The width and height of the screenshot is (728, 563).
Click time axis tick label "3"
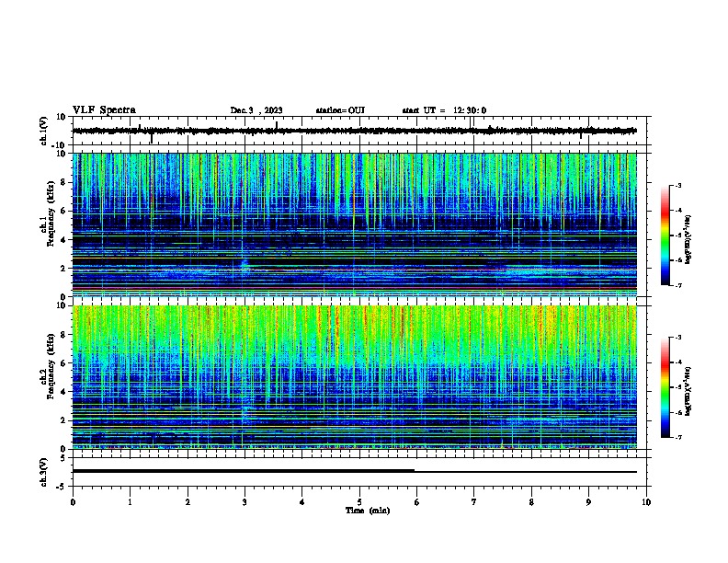pyautogui.click(x=245, y=502)
